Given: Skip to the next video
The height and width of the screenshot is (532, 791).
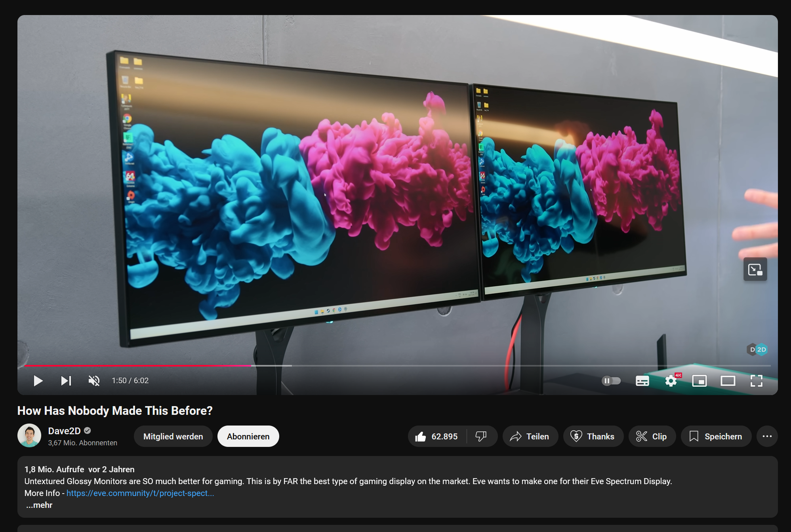Looking at the screenshot, I should point(66,381).
